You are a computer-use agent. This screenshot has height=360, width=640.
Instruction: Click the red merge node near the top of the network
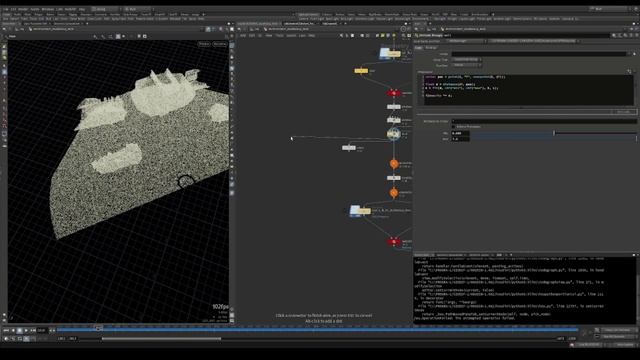click(393, 93)
